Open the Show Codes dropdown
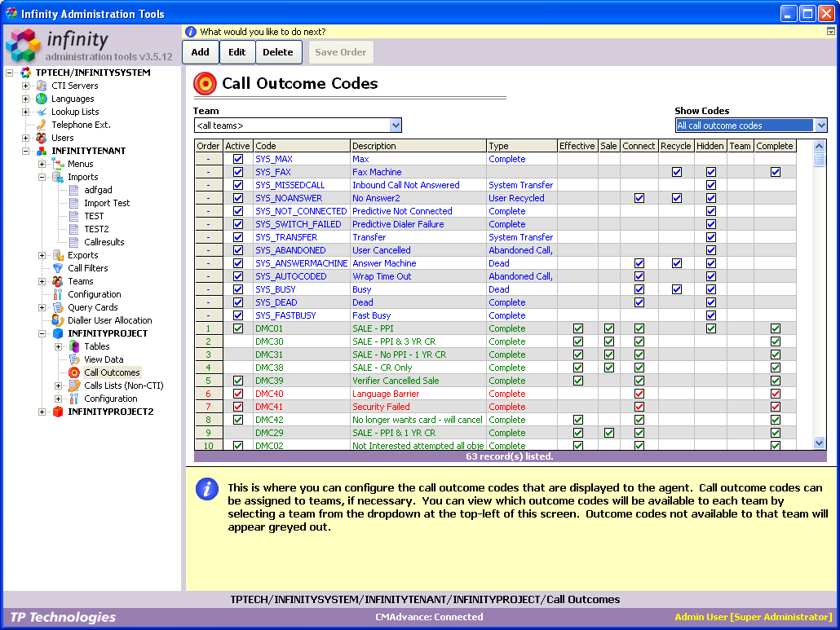This screenshot has width=840, height=630. 820,126
